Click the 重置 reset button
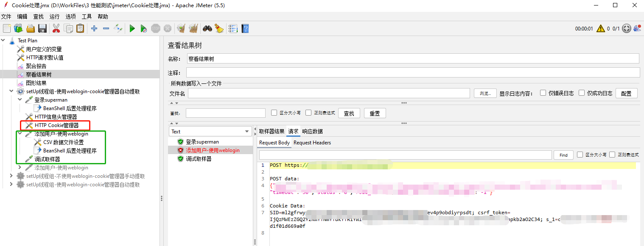Screen dimensions: 644x246 (375, 113)
